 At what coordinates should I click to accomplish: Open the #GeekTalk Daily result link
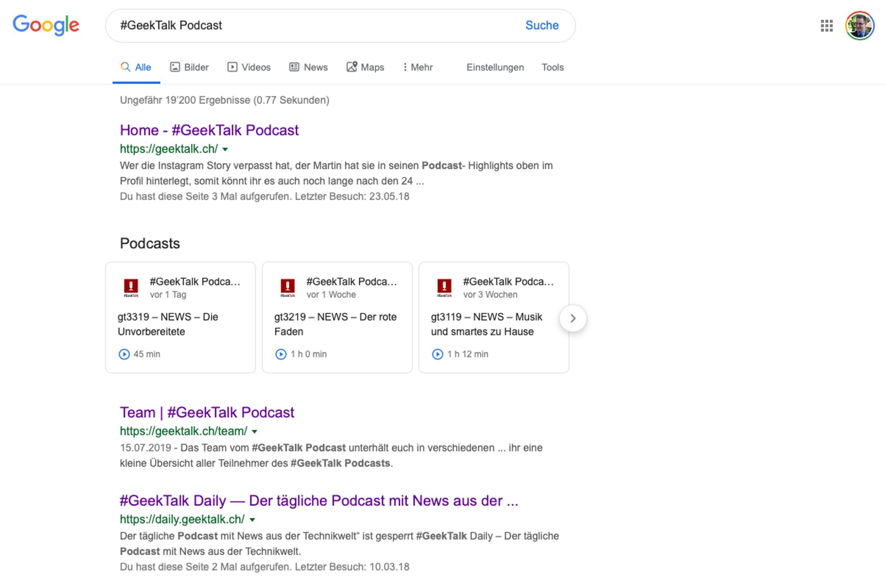(x=318, y=500)
